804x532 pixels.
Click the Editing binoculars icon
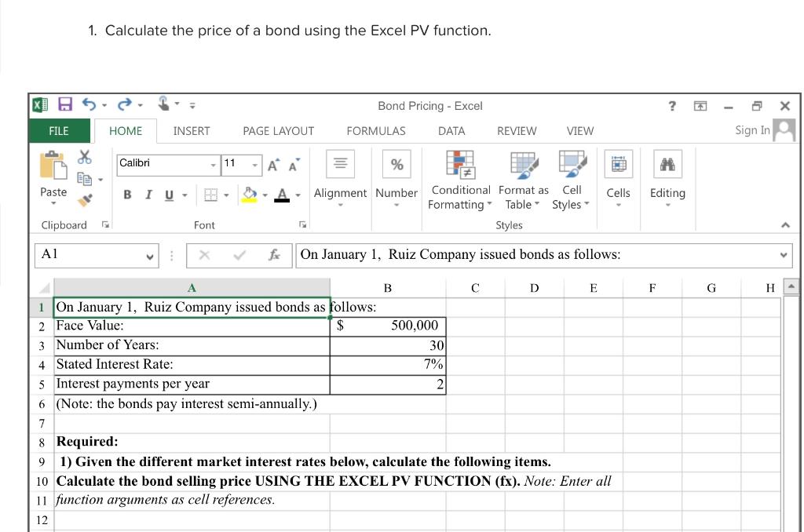click(x=667, y=164)
